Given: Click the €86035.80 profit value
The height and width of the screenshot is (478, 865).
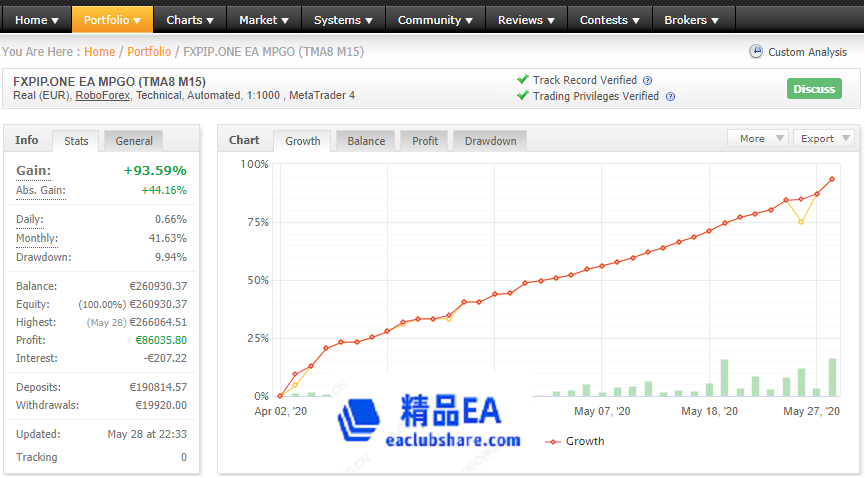Looking at the screenshot, I should coord(161,341).
